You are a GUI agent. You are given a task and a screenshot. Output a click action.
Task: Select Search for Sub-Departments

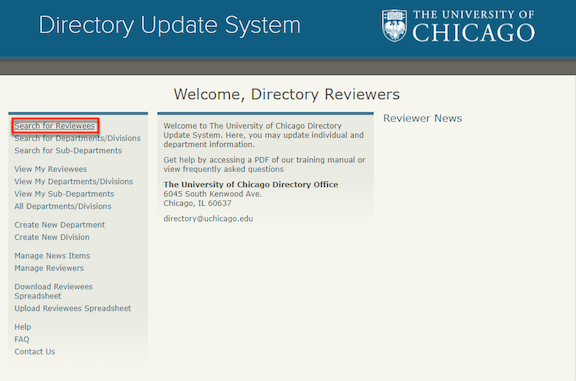[x=68, y=151]
